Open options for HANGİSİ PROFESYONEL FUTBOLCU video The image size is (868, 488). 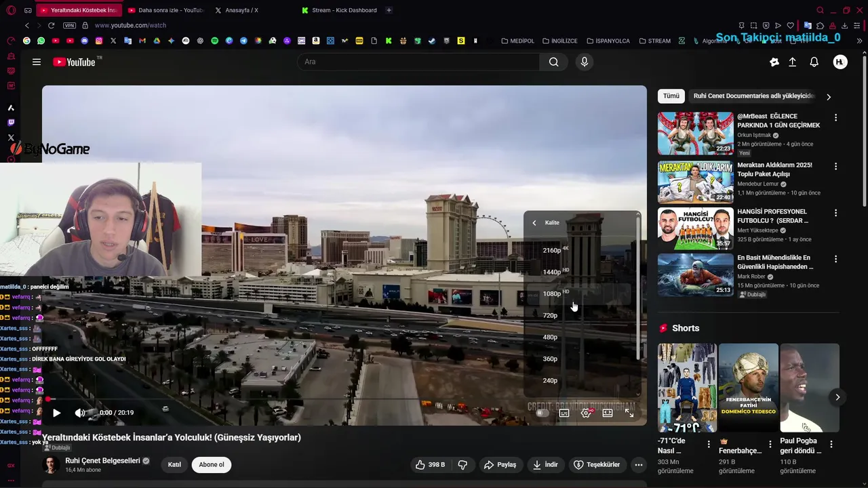(x=835, y=213)
